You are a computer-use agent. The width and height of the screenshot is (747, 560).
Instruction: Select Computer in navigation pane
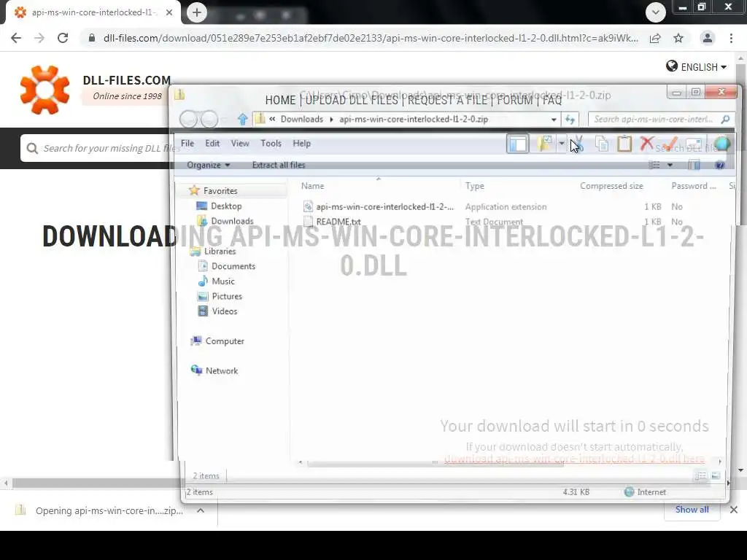pos(225,341)
